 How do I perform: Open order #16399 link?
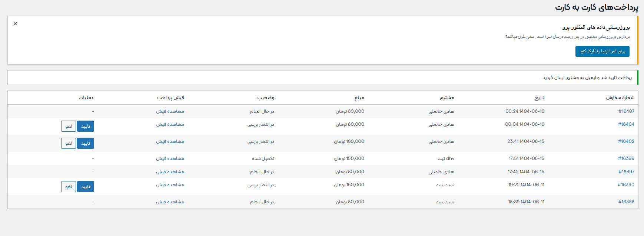click(x=626, y=158)
